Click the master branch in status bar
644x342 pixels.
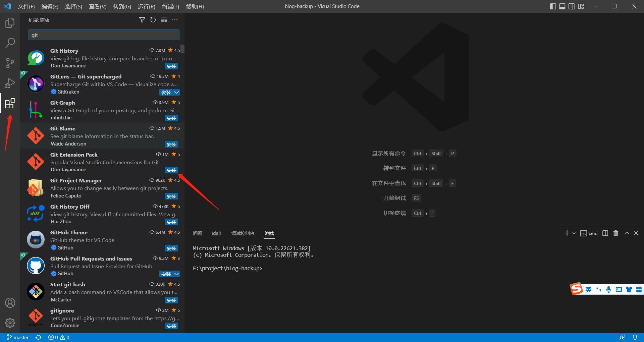point(18,337)
